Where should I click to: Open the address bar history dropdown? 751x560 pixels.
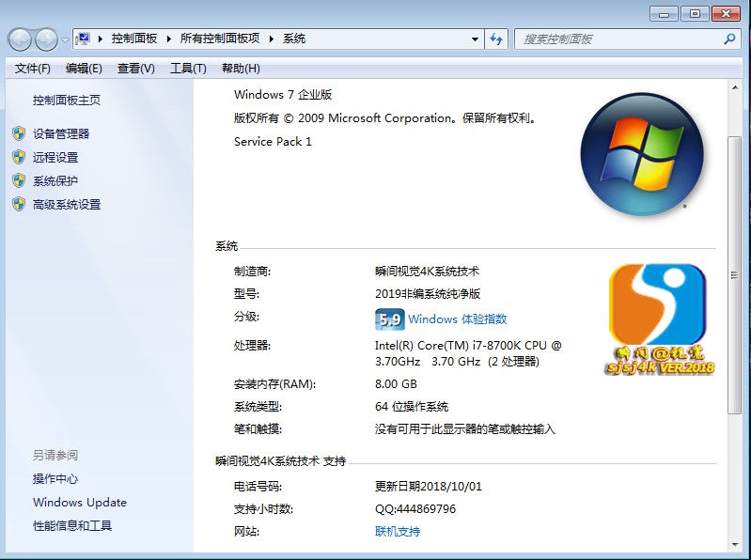click(x=475, y=39)
